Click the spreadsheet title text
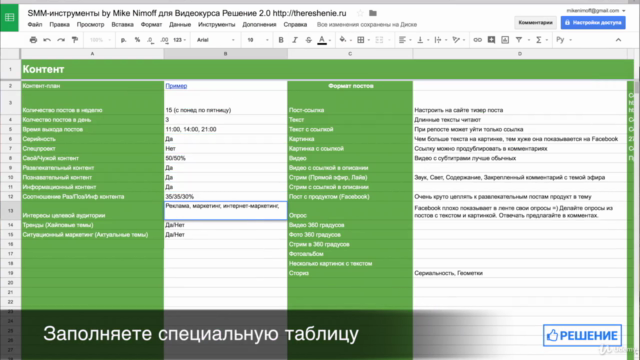 click(187, 13)
